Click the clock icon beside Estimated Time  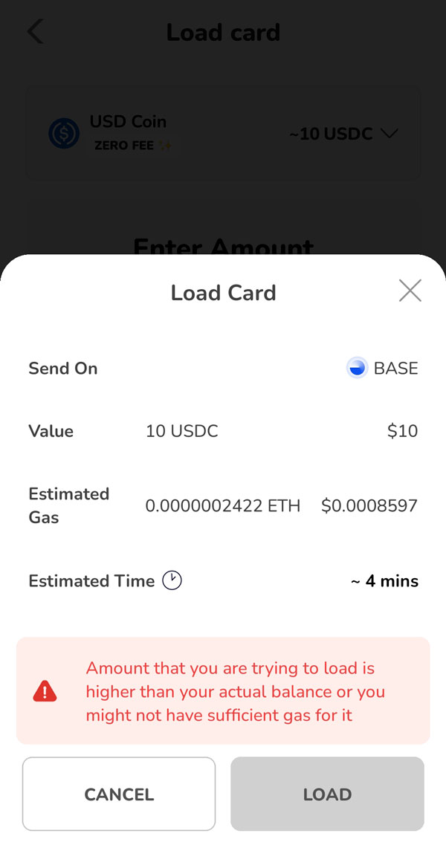(172, 580)
